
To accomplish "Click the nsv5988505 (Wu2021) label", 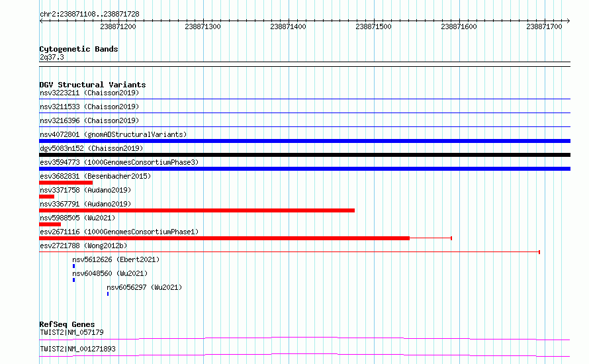I will 77,218.
